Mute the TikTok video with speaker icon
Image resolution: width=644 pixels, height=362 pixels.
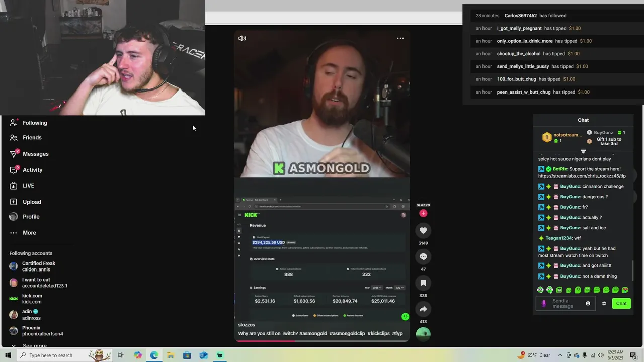coord(242,38)
